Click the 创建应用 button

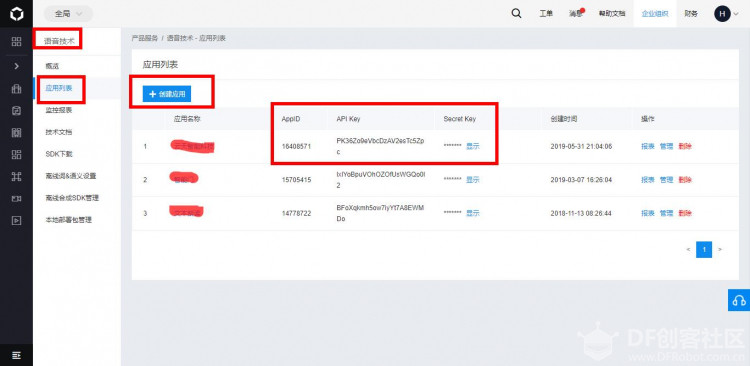167,94
